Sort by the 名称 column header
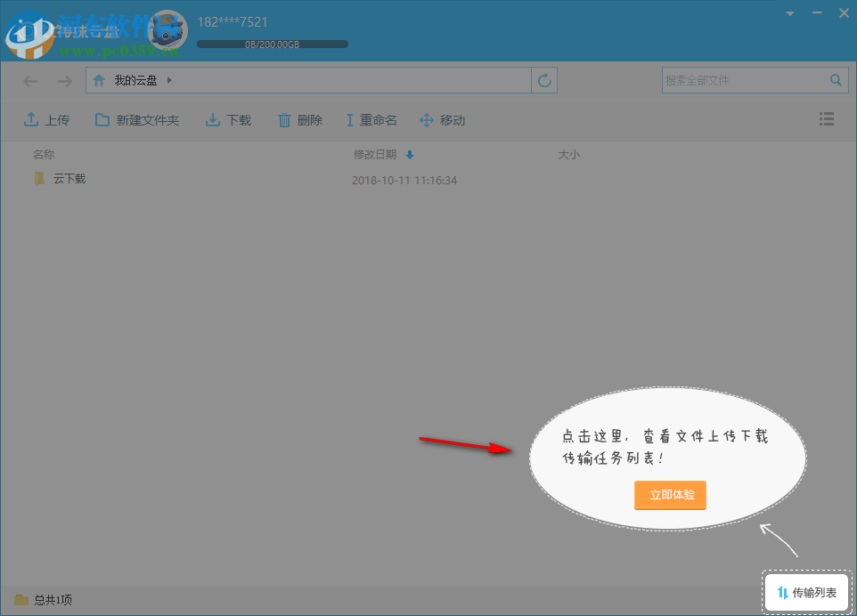Image resolution: width=857 pixels, height=616 pixels. click(x=44, y=155)
